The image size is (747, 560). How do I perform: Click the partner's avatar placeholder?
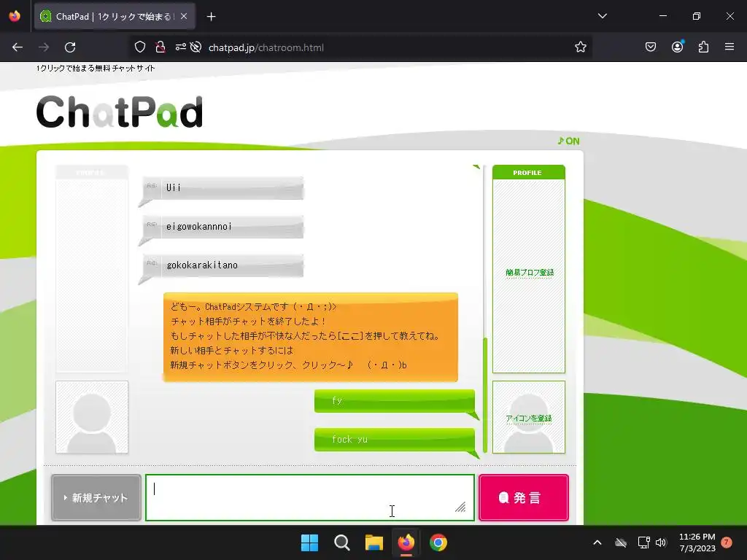[92, 417]
